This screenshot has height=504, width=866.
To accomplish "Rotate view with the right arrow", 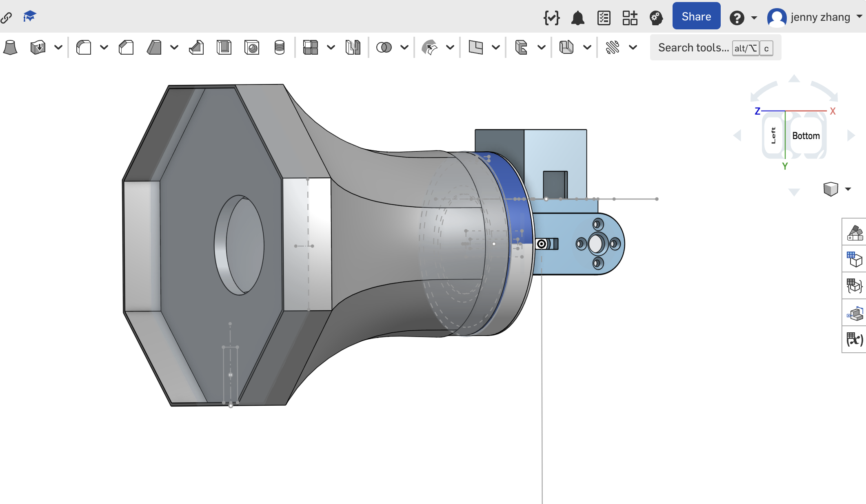I will point(851,135).
